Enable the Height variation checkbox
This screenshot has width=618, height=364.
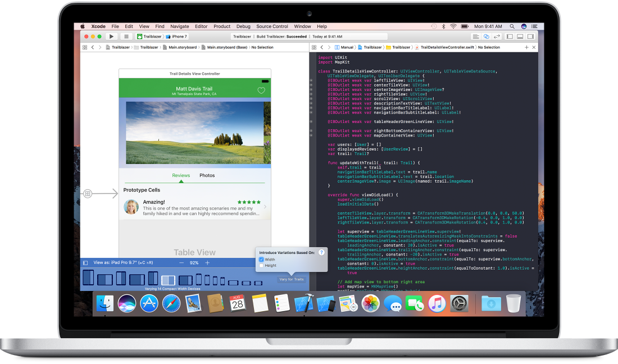[x=261, y=266]
